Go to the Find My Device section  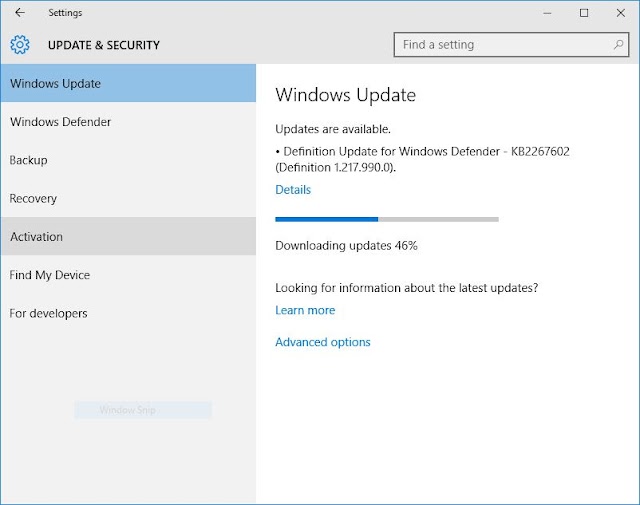(128, 275)
